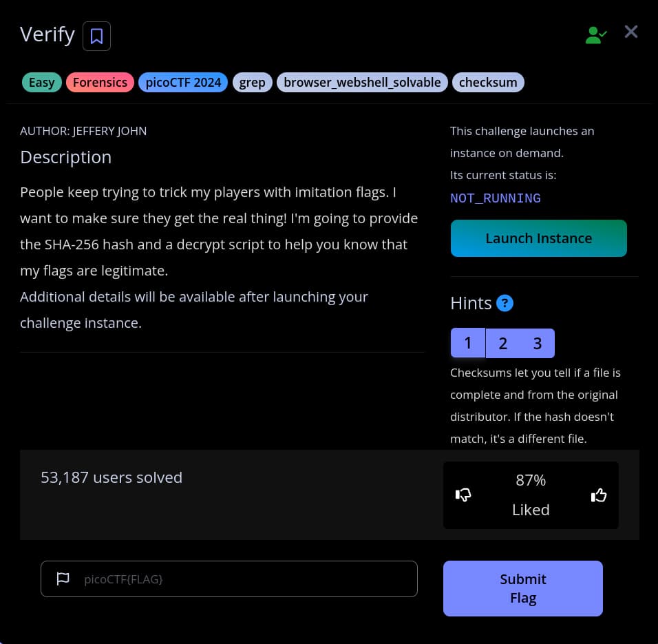
Task: Select the Easy difficulty tag
Action: tap(41, 83)
